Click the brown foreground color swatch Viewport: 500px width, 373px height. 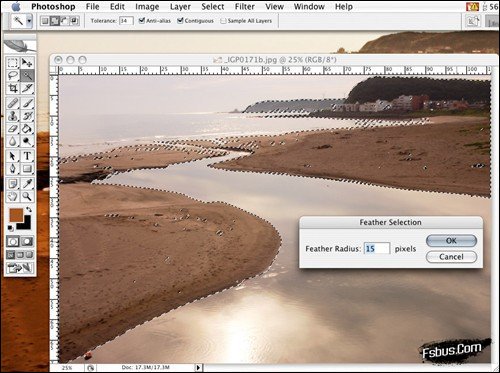pyautogui.click(x=16, y=215)
